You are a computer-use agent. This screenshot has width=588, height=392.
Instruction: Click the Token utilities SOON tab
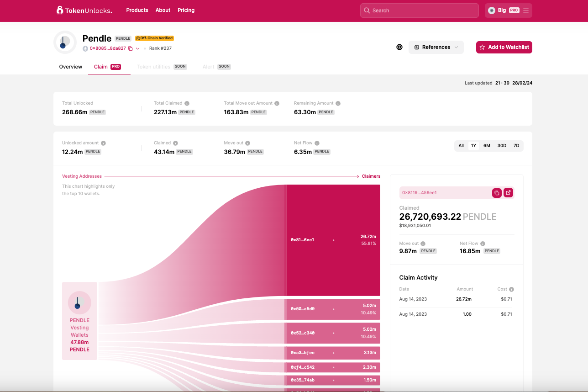point(162,67)
